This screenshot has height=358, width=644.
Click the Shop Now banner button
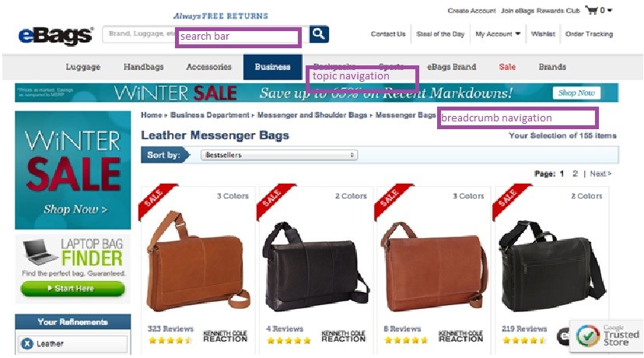pyautogui.click(x=576, y=93)
